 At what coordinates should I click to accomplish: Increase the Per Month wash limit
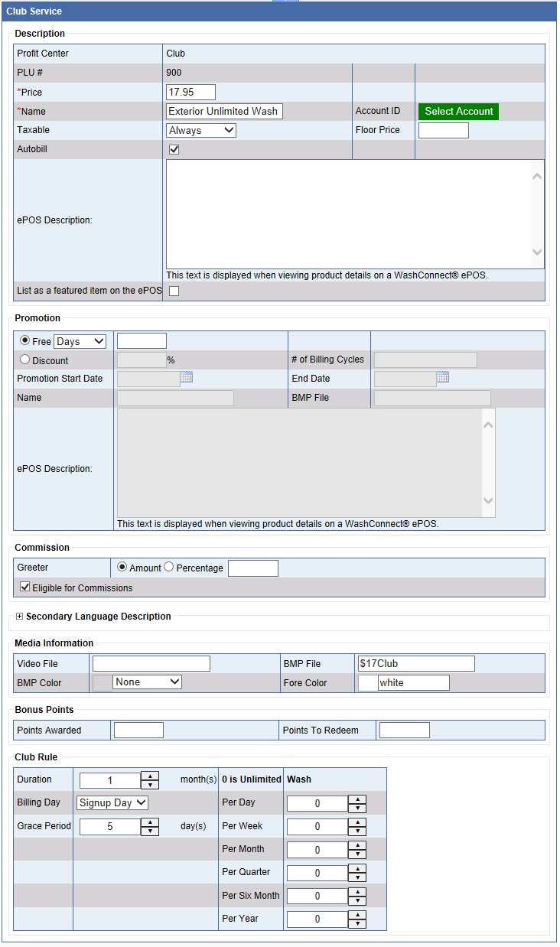(357, 845)
